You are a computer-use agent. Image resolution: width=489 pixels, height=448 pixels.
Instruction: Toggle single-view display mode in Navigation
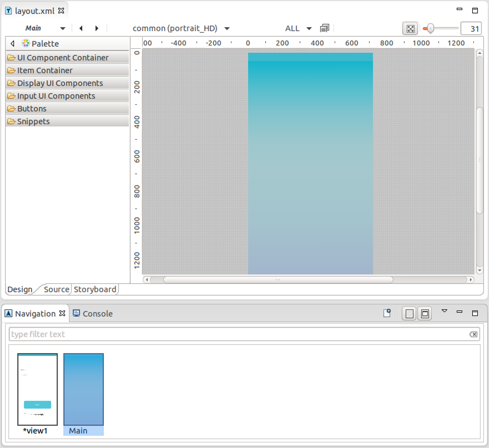tap(409, 314)
